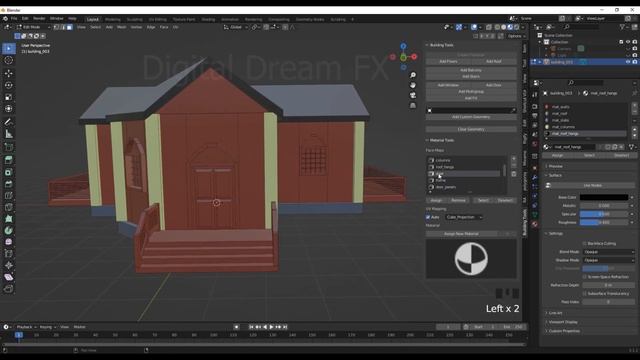This screenshot has height=360, width=640.
Task: Toggle visibility eye of Collection in outliner
Action: 628,42
